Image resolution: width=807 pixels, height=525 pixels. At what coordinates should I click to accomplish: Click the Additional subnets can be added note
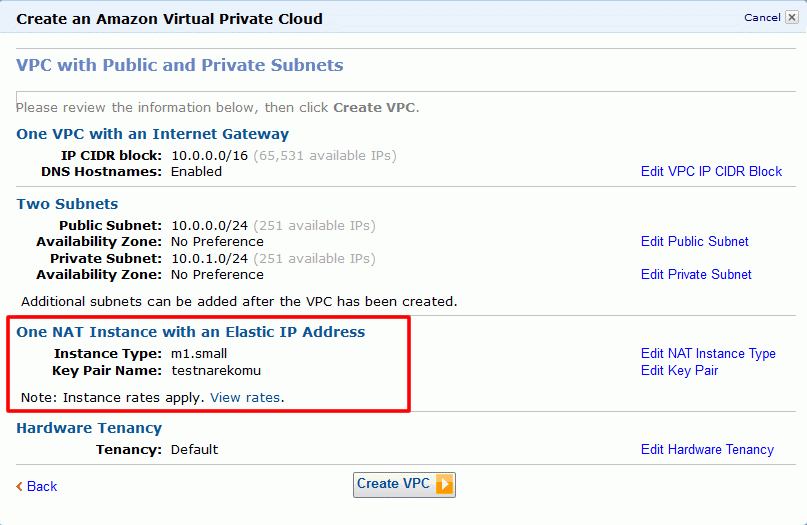tap(239, 302)
